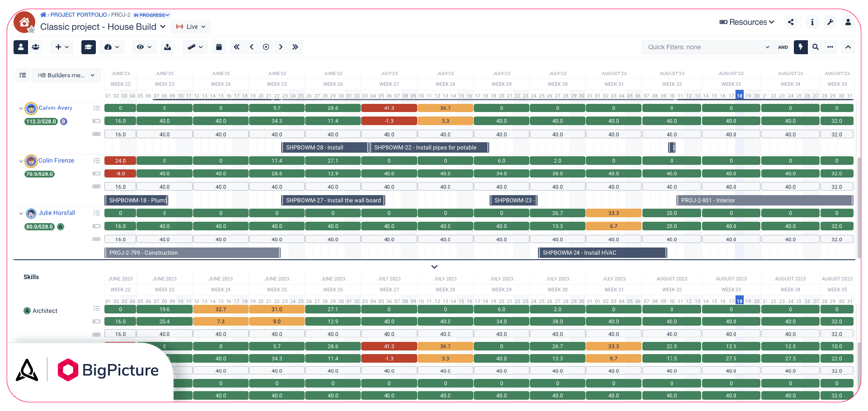Click Calvin Avery's 112.3/528.0 capacity badge
Screen dimensions: 868x411
click(x=41, y=121)
